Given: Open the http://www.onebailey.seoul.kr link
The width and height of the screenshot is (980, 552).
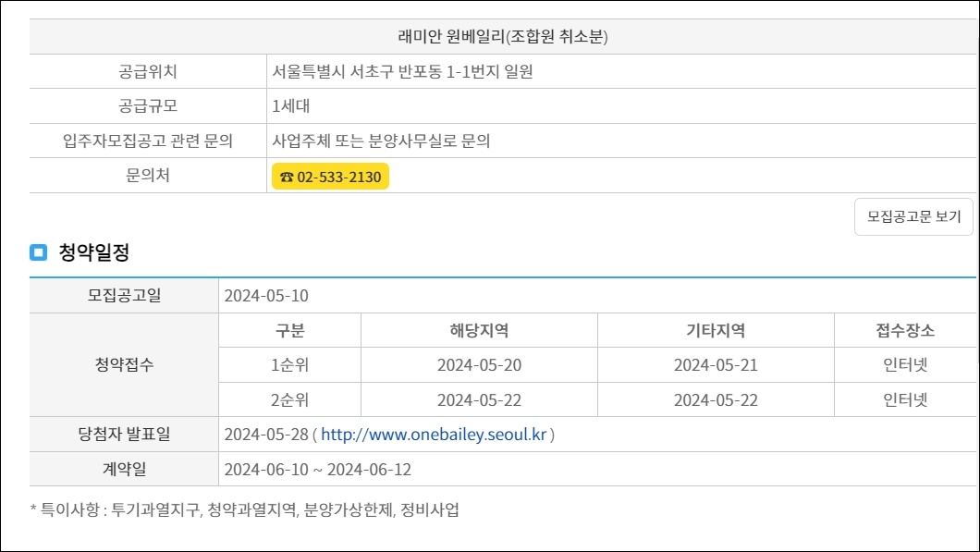Looking at the screenshot, I should [434, 435].
